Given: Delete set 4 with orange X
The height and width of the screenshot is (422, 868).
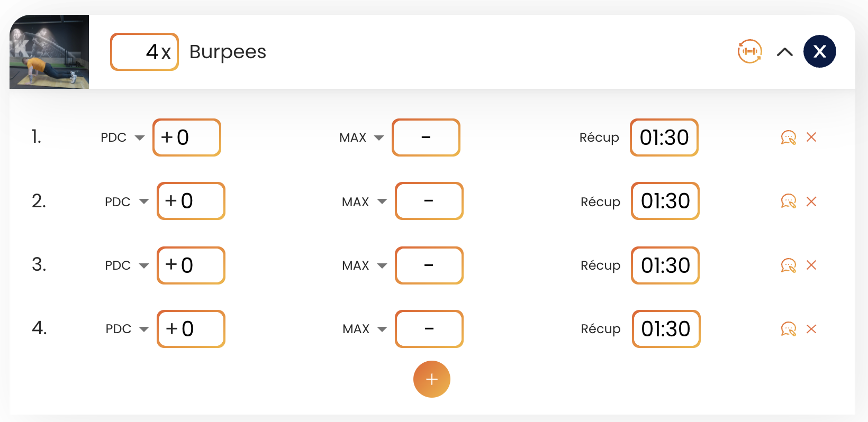Looking at the screenshot, I should (x=811, y=329).
